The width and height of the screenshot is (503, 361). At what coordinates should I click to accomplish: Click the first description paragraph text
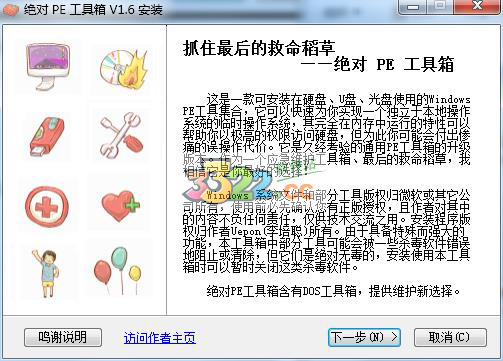coord(327,135)
